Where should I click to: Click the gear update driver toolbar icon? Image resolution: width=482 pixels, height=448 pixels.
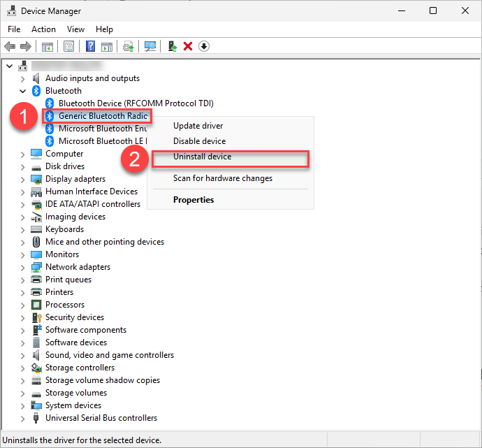128,46
